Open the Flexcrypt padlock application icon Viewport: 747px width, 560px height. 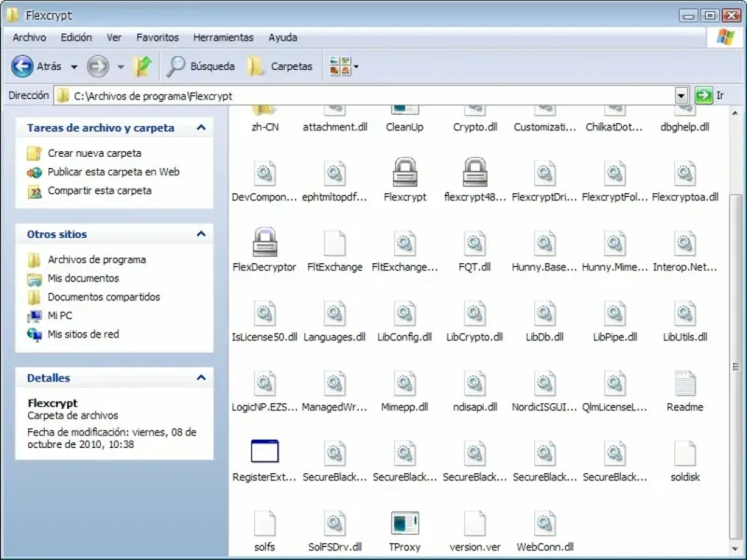pos(404,174)
